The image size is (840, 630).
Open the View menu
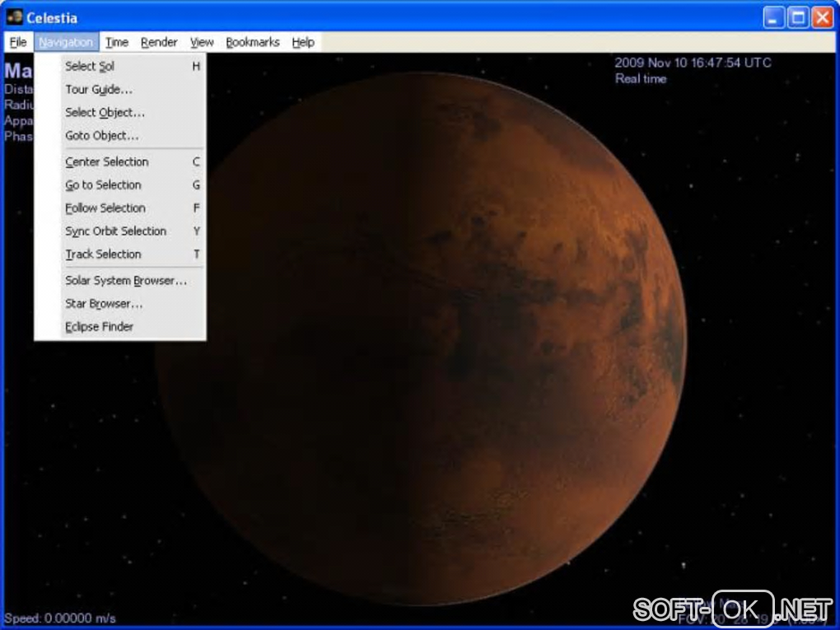tap(202, 42)
